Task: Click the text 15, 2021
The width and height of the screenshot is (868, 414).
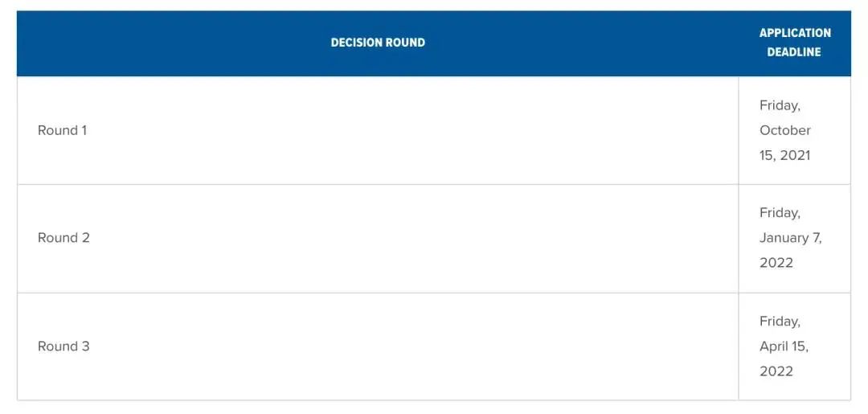Action: [x=784, y=155]
